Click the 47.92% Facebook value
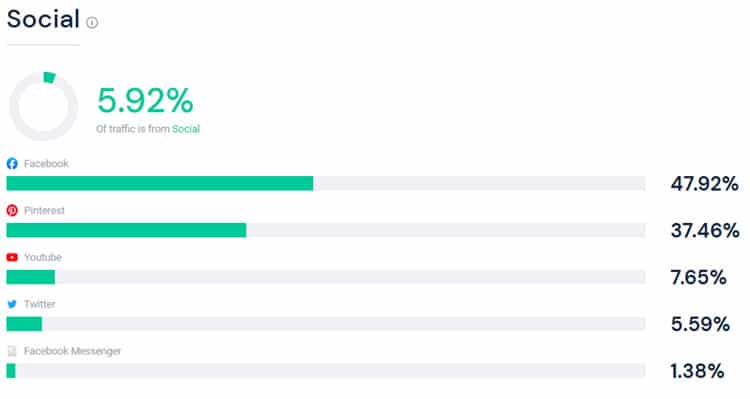 click(x=705, y=184)
